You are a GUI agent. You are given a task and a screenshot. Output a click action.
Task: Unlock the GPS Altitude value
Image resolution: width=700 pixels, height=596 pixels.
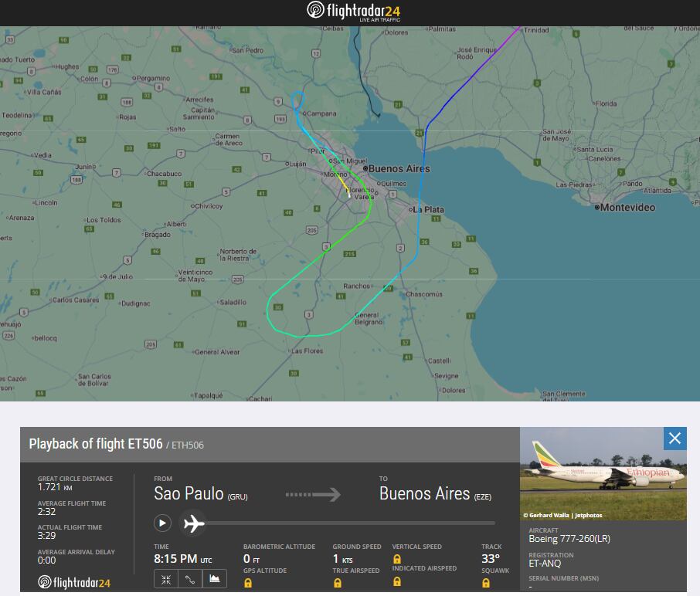[x=247, y=583]
